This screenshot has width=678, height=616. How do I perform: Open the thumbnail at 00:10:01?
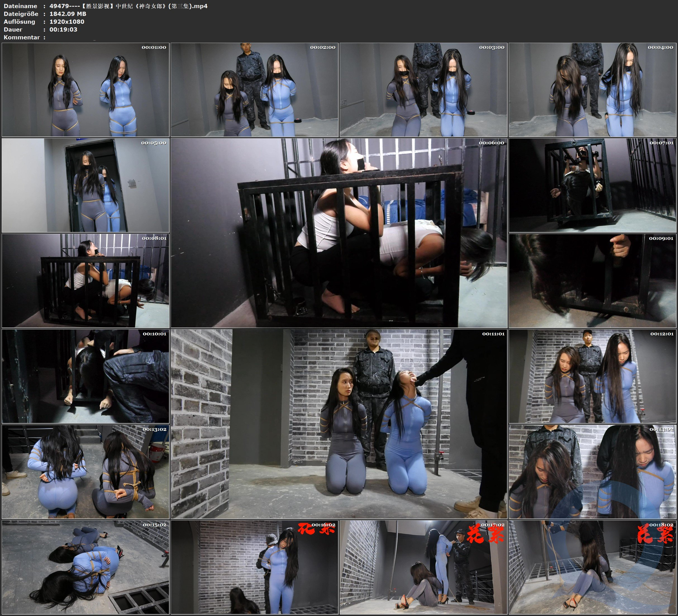coord(85,376)
